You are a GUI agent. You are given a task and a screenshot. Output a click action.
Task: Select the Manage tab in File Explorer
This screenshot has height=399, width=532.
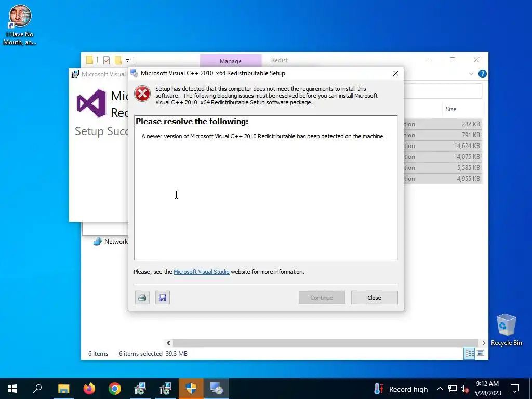click(231, 61)
